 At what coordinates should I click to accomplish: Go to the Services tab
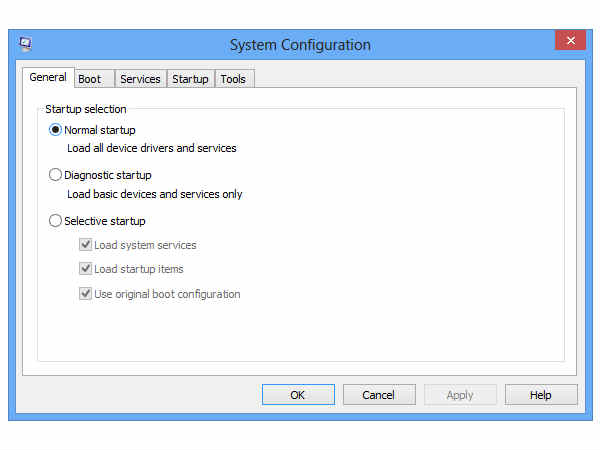pos(140,79)
